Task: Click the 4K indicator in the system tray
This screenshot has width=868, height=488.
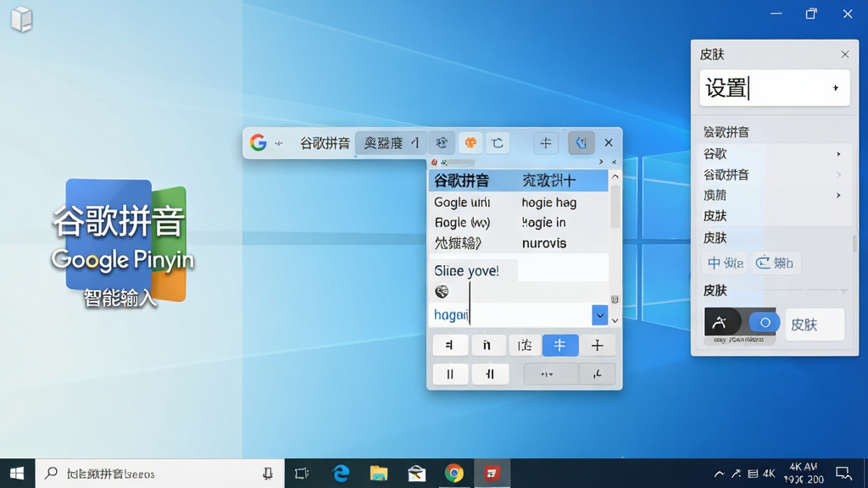Action: (769, 474)
